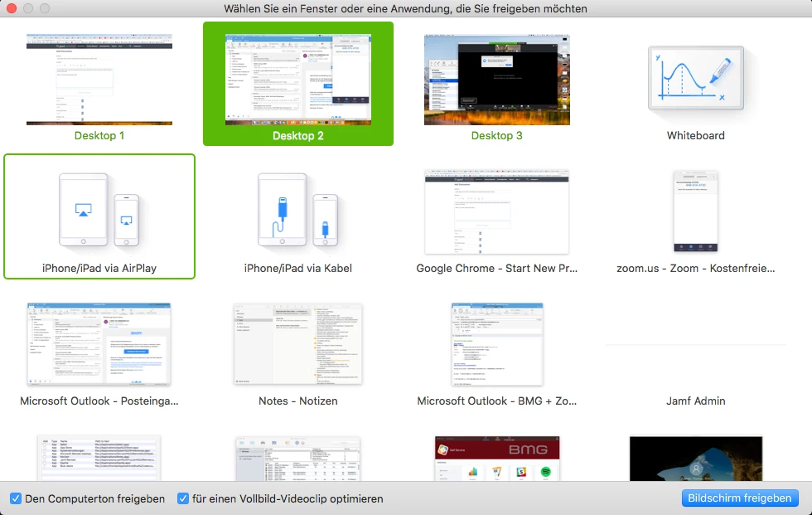Select the Whiteboard sharing option icon
Viewport: 812px width, 515px height.
coord(695,78)
